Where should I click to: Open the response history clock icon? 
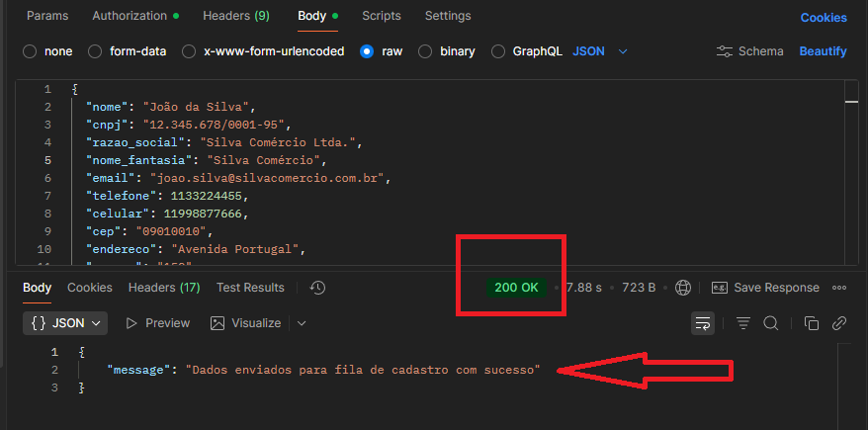pyautogui.click(x=317, y=288)
